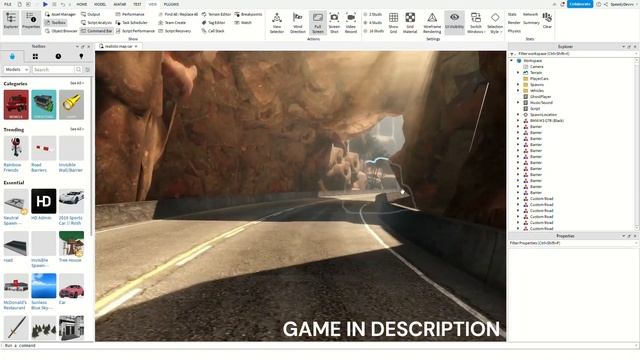Open Grid Material setting
The width and height of the screenshot is (640, 360).
(x=410, y=23)
